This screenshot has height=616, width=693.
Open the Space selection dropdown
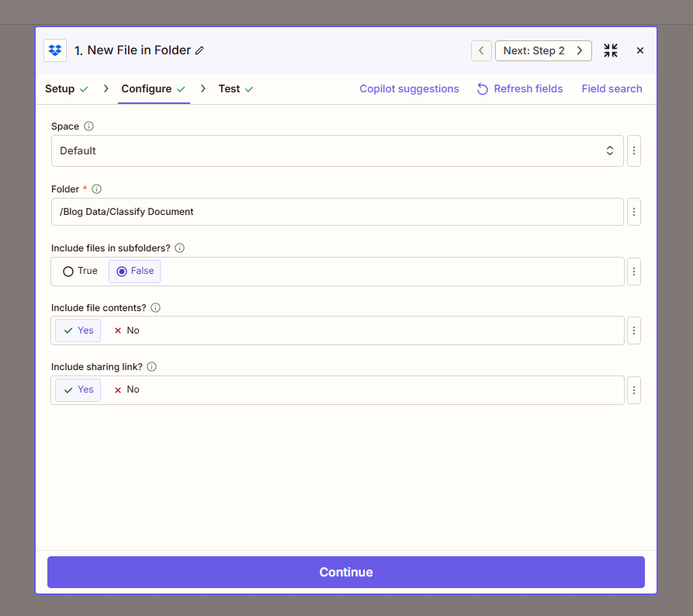pyautogui.click(x=334, y=150)
